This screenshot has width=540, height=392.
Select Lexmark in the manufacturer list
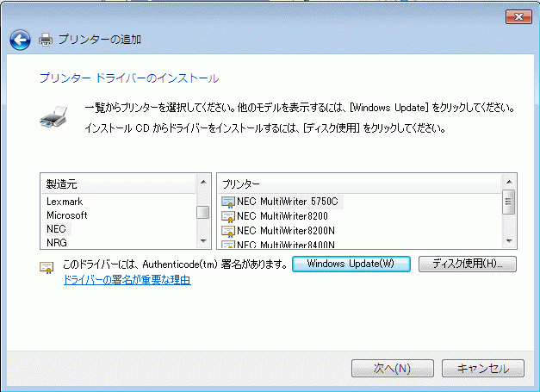click(65, 202)
